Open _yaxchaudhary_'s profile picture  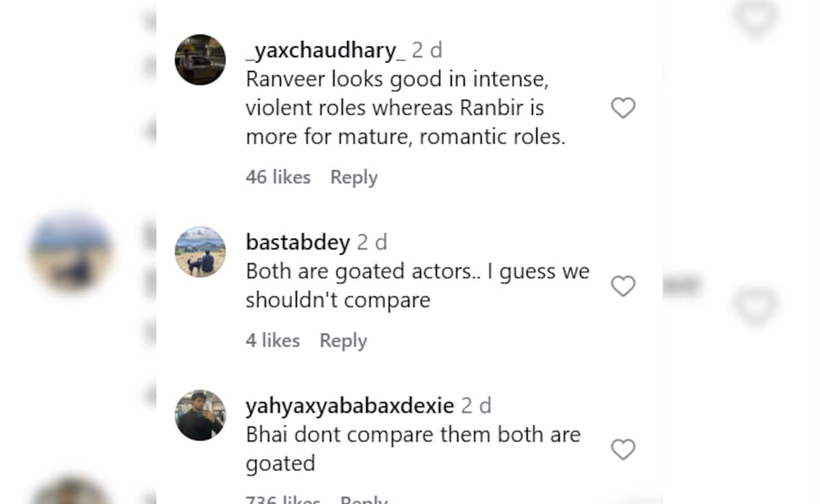click(200, 59)
